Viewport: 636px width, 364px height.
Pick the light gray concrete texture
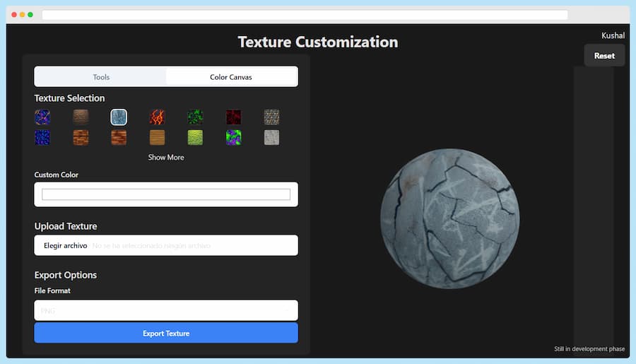(271, 137)
